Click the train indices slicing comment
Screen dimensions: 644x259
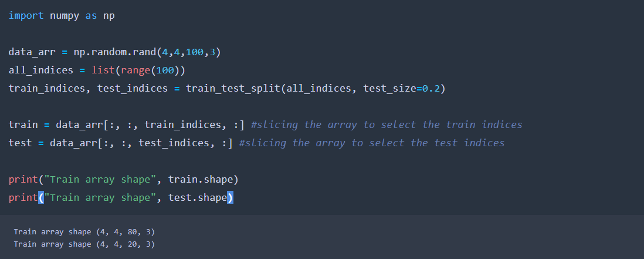tap(387, 125)
